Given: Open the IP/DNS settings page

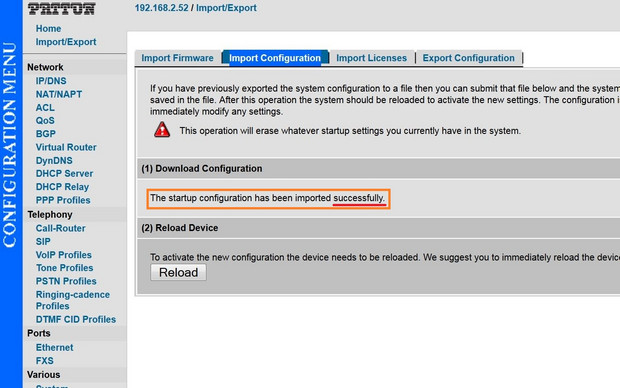Looking at the screenshot, I should 51,81.
